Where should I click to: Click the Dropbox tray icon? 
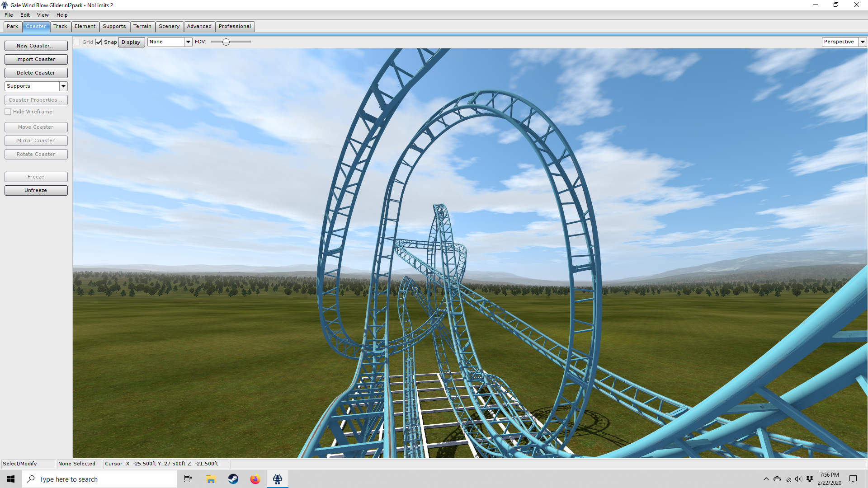point(810,479)
